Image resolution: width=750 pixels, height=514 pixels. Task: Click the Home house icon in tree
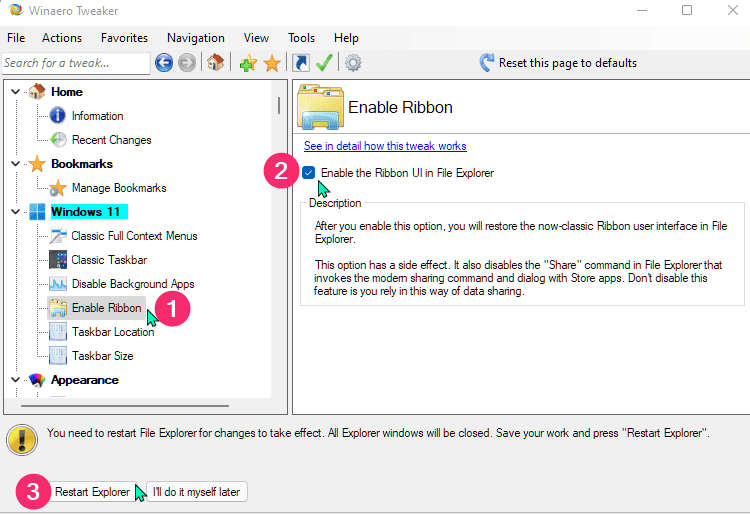37,91
